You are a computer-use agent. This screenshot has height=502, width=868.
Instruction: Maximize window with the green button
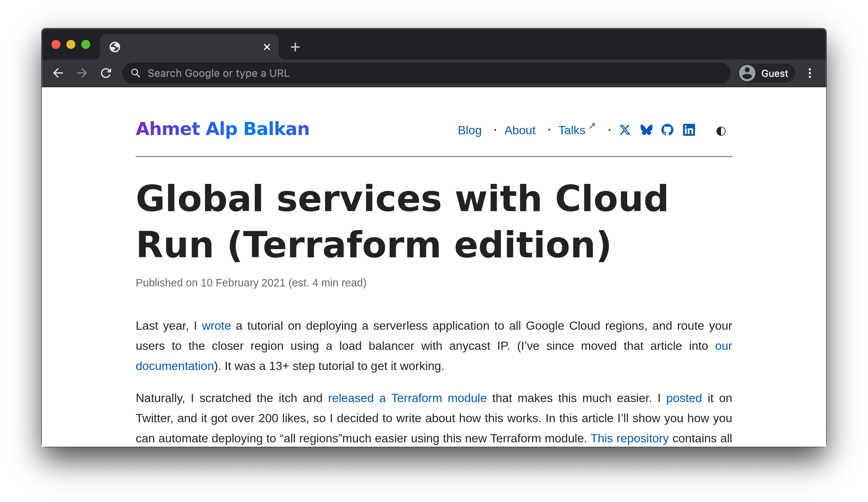pos(86,44)
